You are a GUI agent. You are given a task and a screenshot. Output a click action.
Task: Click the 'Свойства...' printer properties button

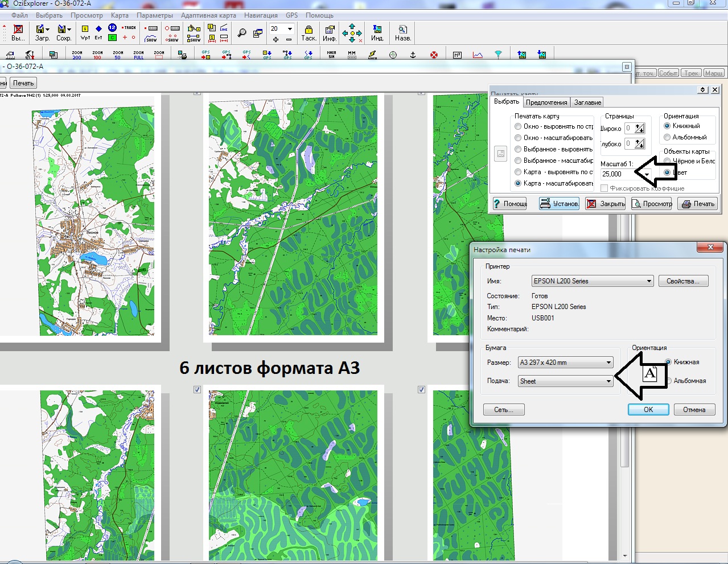(683, 281)
